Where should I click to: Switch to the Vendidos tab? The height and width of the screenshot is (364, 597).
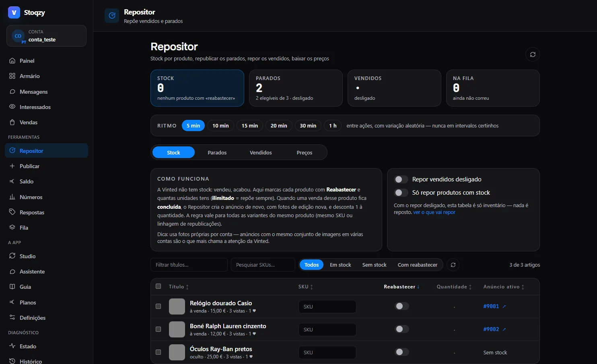tap(261, 152)
